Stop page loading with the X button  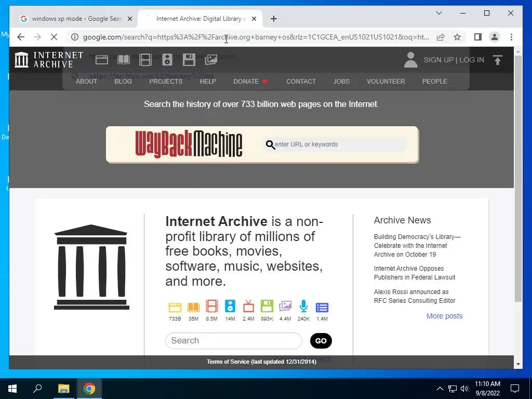point(54,37)
